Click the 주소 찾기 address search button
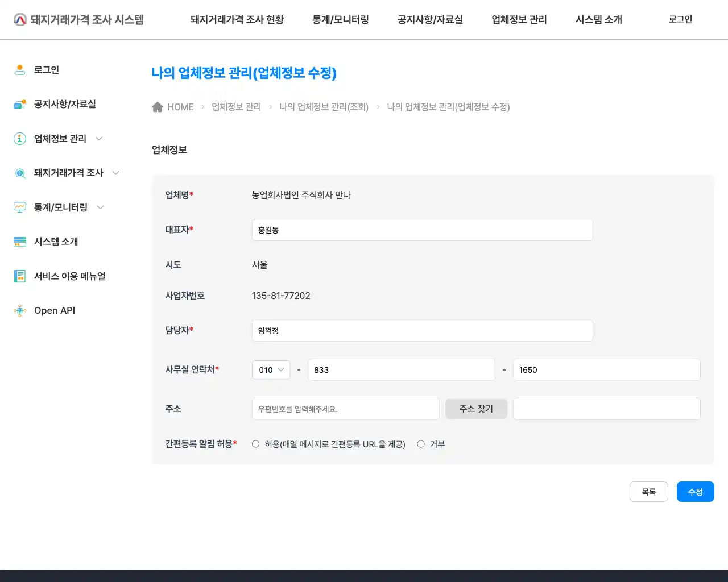Image resolution: width=728 pixels, height=582 pixels. pos(476,409)
